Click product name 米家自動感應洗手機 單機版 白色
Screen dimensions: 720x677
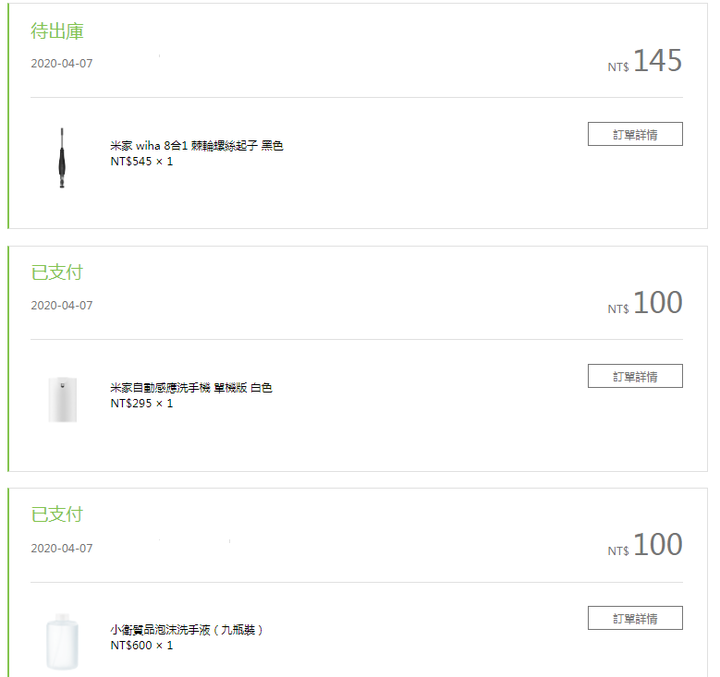coord(191,388)
